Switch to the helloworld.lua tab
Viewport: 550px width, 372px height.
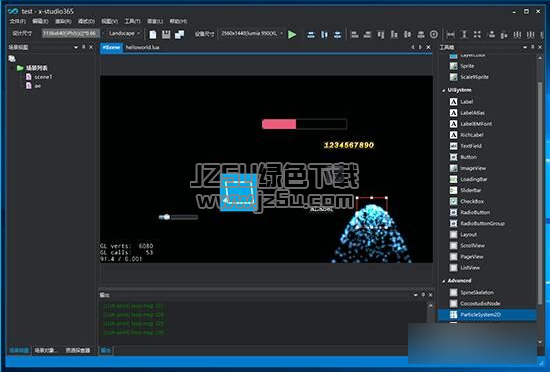tap(142, 47)
